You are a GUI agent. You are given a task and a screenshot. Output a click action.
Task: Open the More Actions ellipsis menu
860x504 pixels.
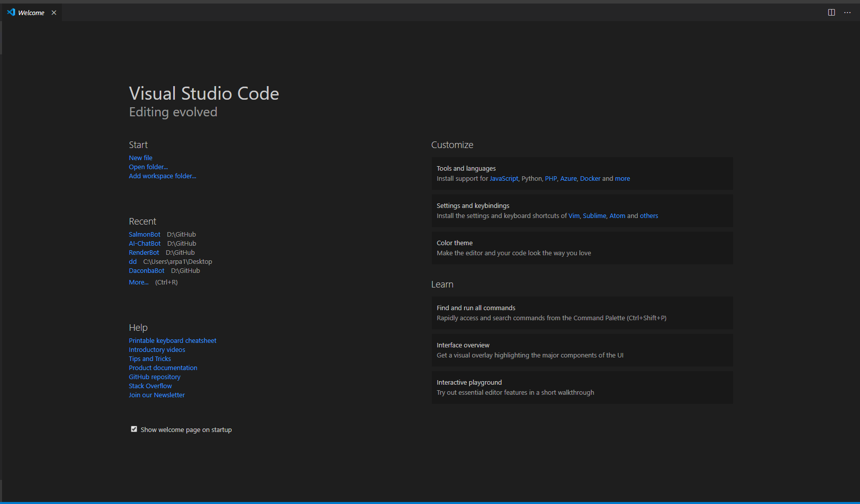click(847, 13)
